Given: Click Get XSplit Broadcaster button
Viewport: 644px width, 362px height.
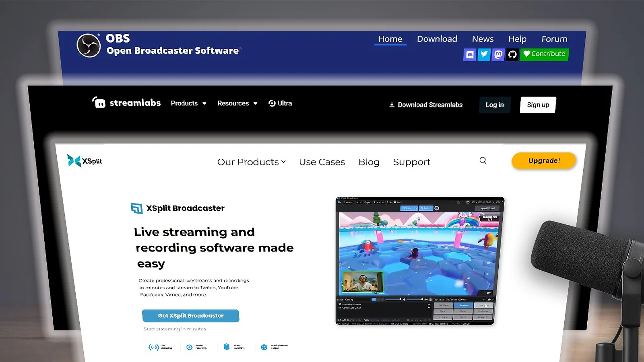Looking at the screenshot, I should [190, 316].
